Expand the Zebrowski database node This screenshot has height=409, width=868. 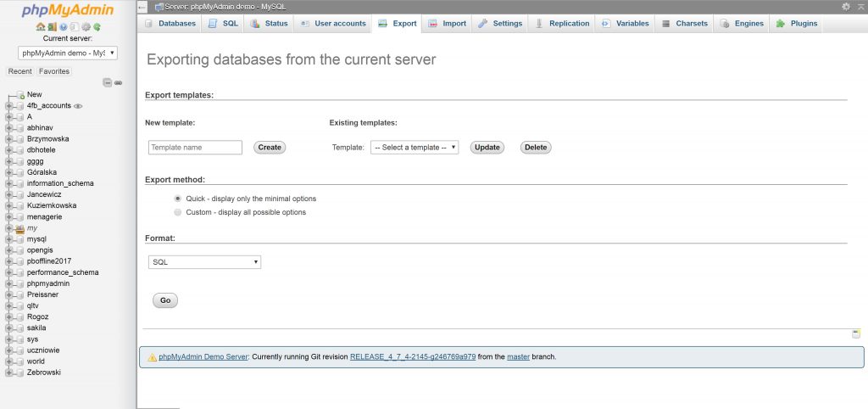pyautogui.click(x=8, y=373)
